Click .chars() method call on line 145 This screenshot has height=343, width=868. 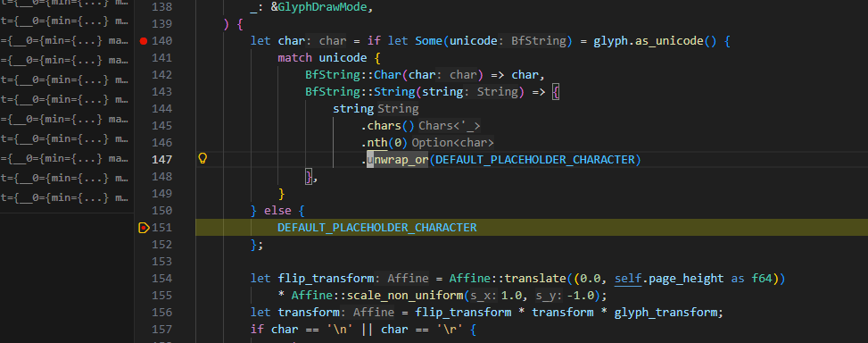click(387, 126)
